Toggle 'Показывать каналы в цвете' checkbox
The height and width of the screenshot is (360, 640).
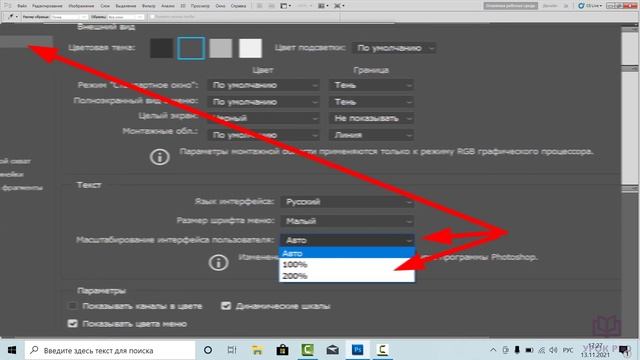point(72,306)
